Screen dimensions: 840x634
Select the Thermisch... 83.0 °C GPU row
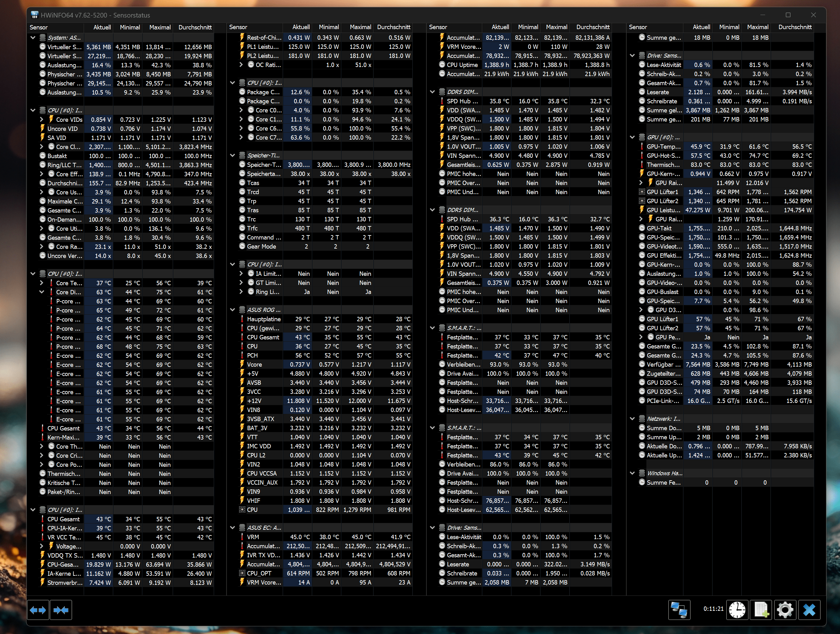[x=721, y=165]
